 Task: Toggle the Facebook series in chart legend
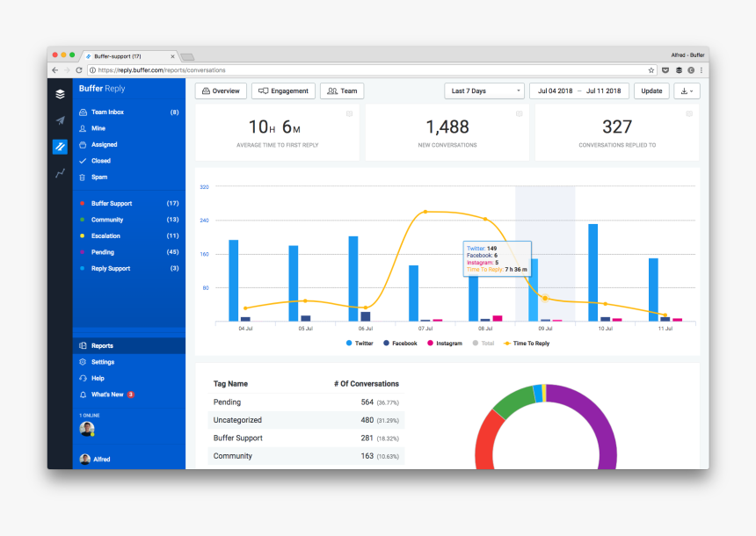point(400,344)
